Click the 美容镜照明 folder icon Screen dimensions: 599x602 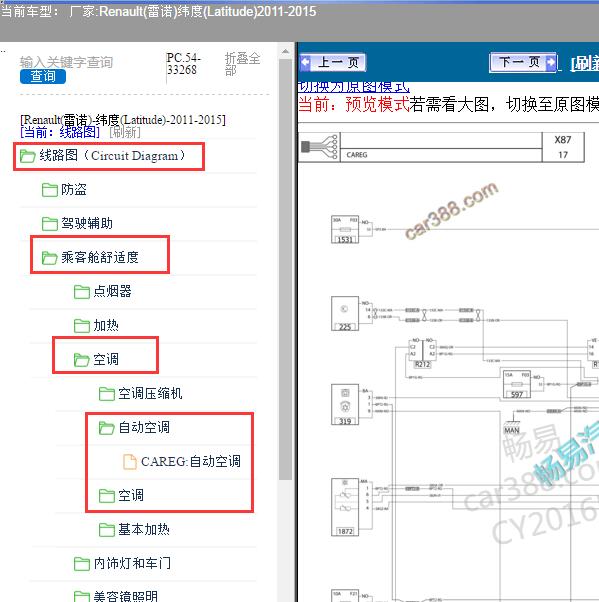coord(82,597)
